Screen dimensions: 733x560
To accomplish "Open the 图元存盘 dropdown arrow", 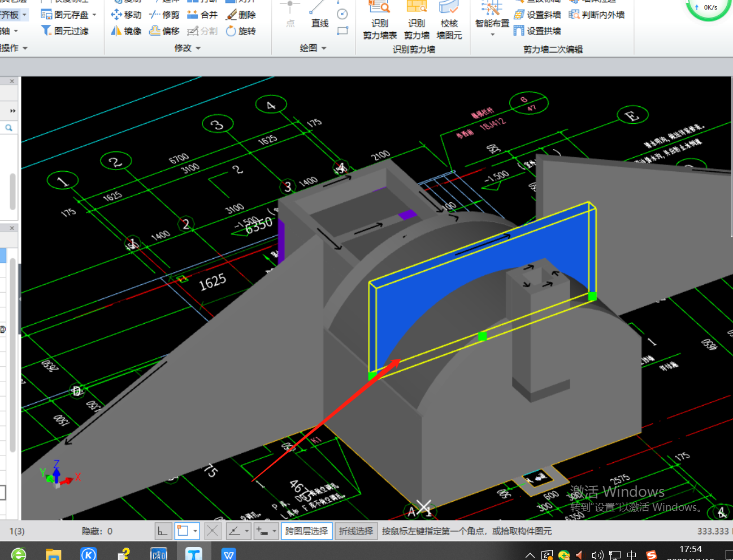I will point(94,15).
